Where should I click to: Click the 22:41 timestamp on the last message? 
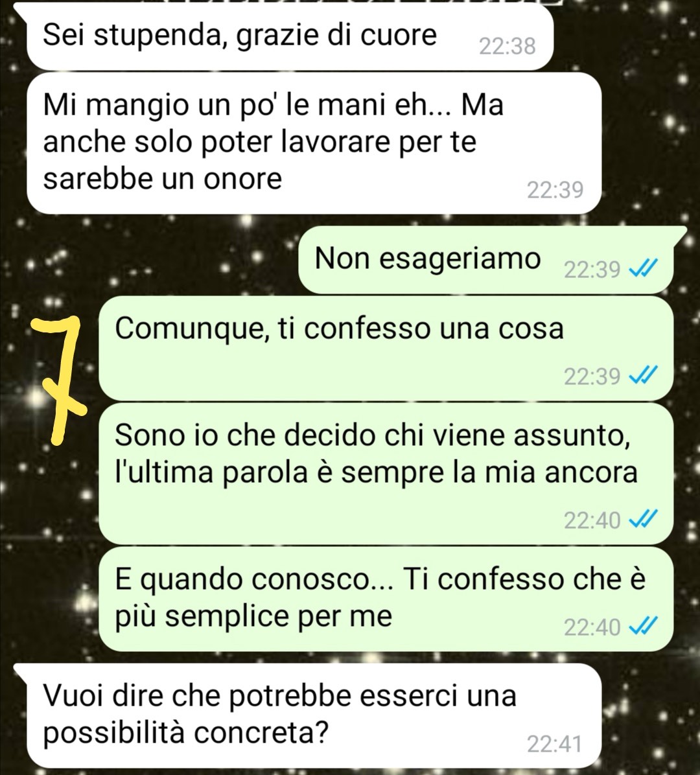555,744
